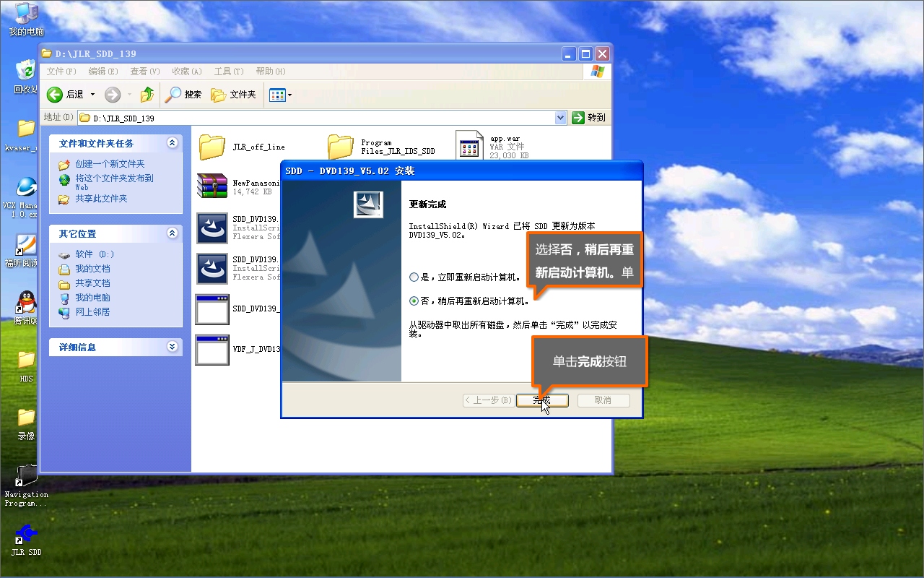Expand the 详细信息 panel
Screen dimensions: 924x578
pos(172,347)
